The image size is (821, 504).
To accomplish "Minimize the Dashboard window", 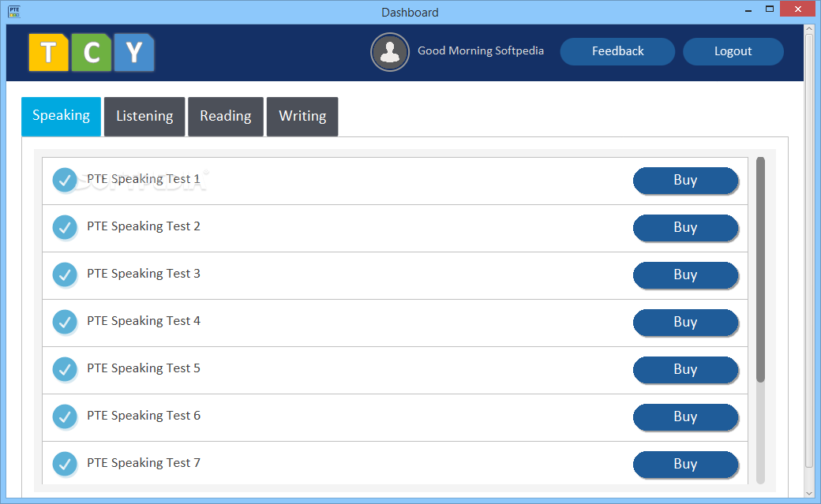I will coord(748,10).
